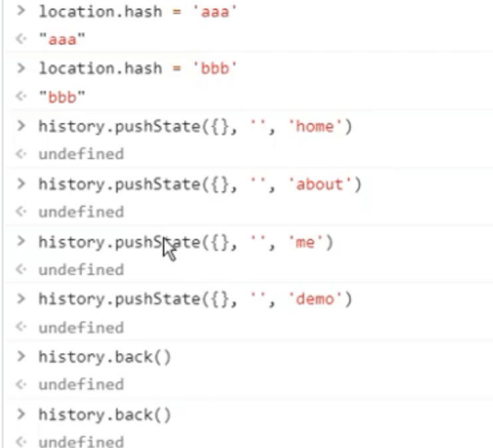Viewport: 493px width, 448px height.
Task: Click the history.pushState 'about' command text
Action: (x=200, y=184)
